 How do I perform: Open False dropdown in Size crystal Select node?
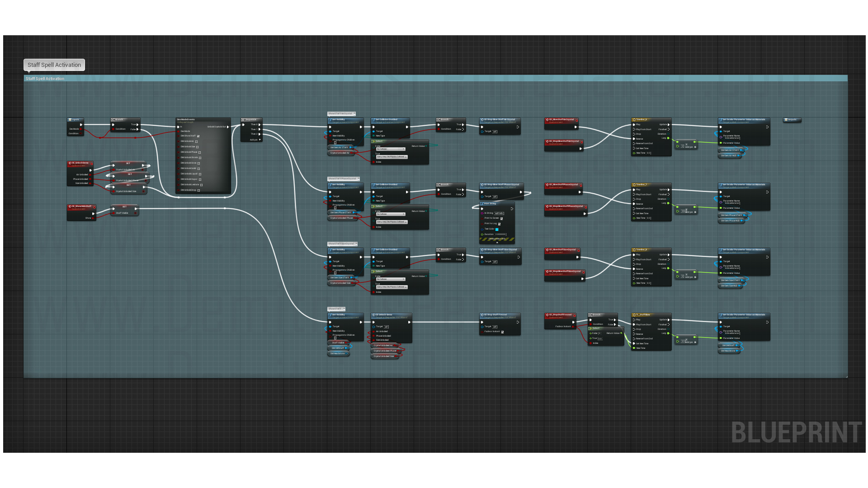tap(391, 279)
